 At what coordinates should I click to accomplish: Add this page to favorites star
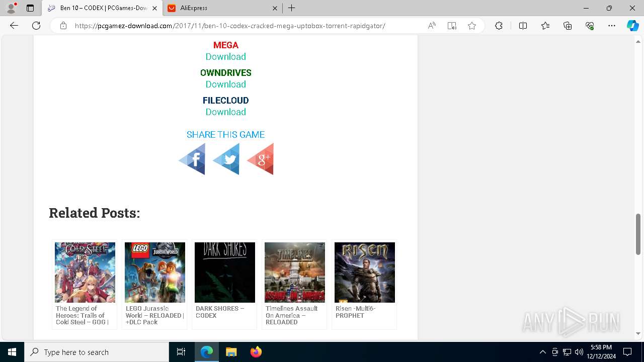[x=472, y=26]
